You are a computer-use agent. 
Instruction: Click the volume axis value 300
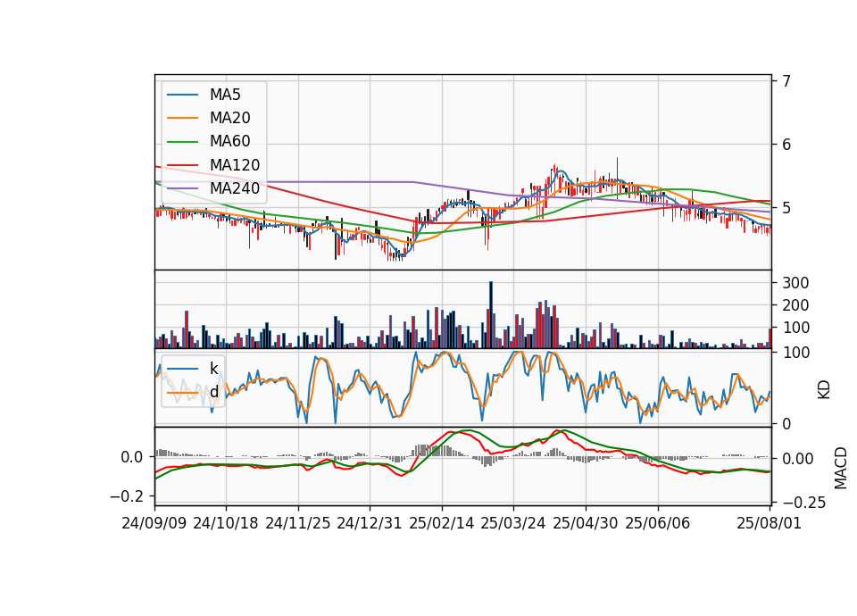(795, 283)
